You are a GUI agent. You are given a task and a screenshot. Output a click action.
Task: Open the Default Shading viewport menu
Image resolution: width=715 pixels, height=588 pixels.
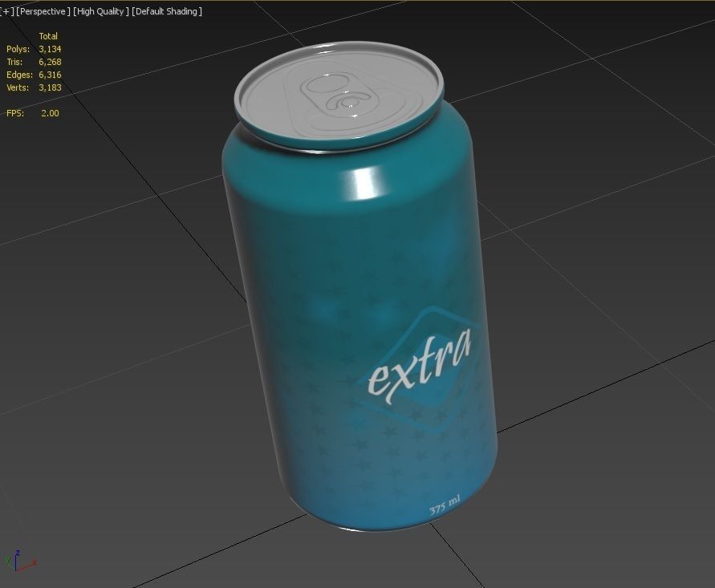[x=167, y=11]
